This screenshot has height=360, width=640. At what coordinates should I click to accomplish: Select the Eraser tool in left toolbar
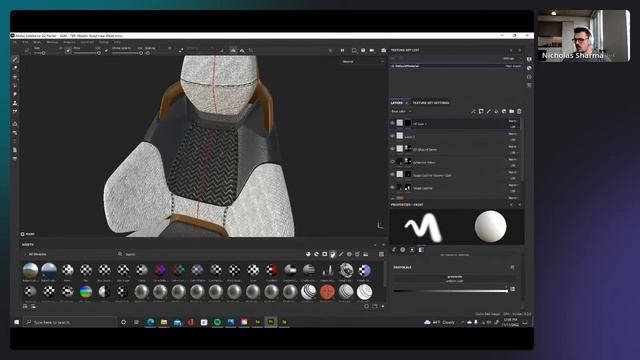click(x=15, y=68)
